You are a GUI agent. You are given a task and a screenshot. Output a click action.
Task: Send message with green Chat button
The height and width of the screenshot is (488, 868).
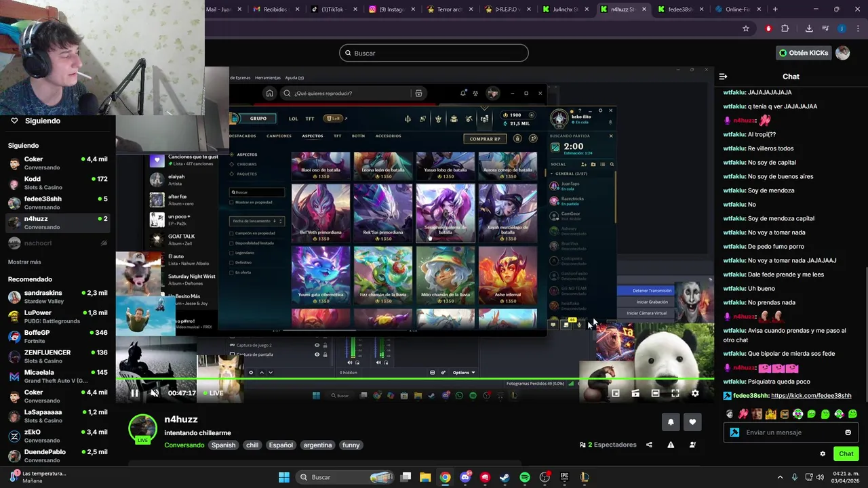click(846, 453)
